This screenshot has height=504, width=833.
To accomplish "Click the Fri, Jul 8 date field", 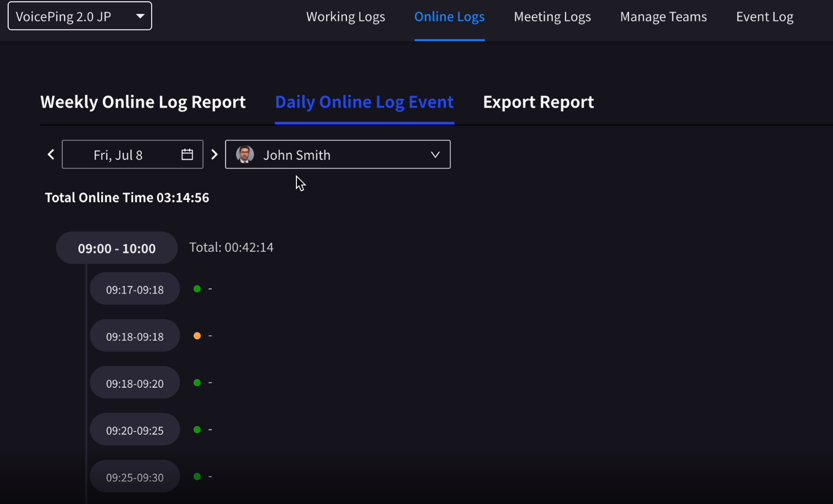I will point(119,155).
